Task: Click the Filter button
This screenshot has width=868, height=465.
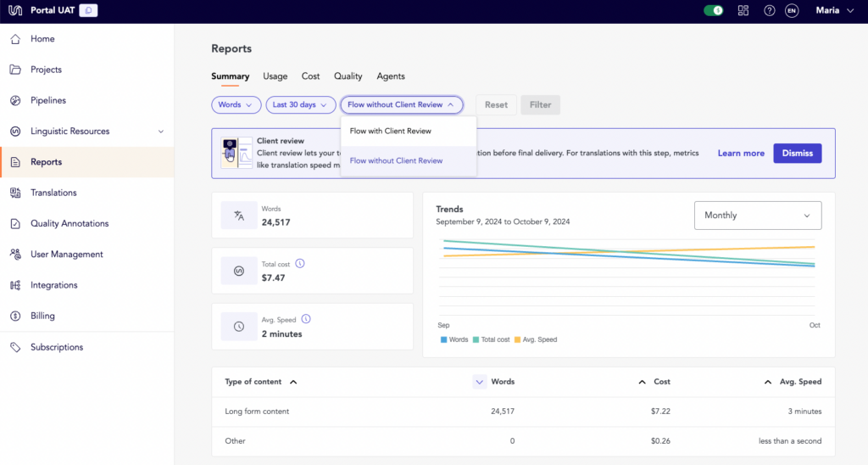Action: (540, 104)
